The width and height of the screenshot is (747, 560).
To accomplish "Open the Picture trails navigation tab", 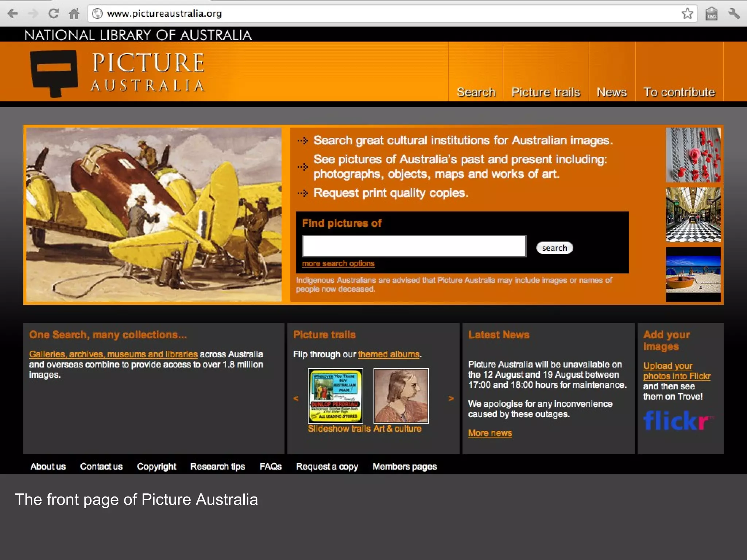I will click(546, 92).
